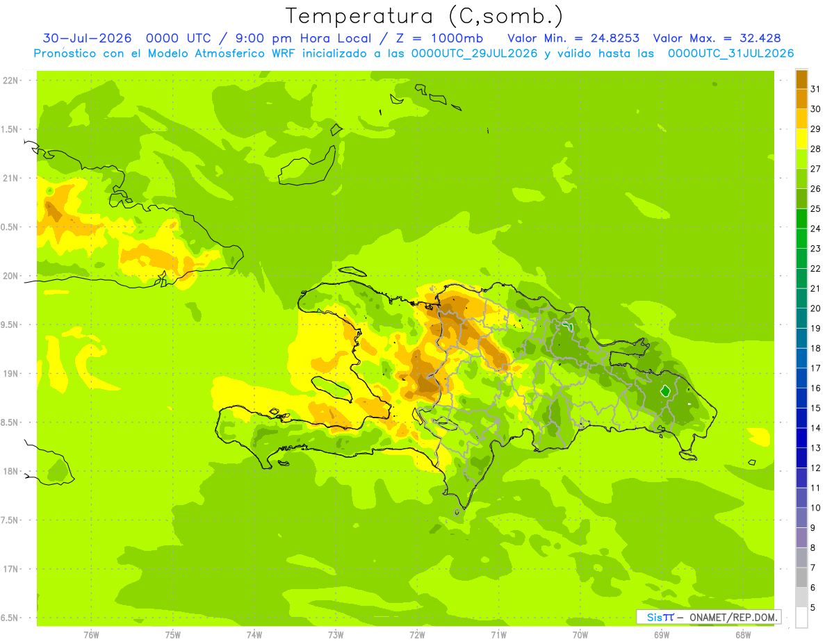The height and width of the screenshot is (644, 834).
Task: Click the '75W' longitude label
Action: (x=173, y=634)
